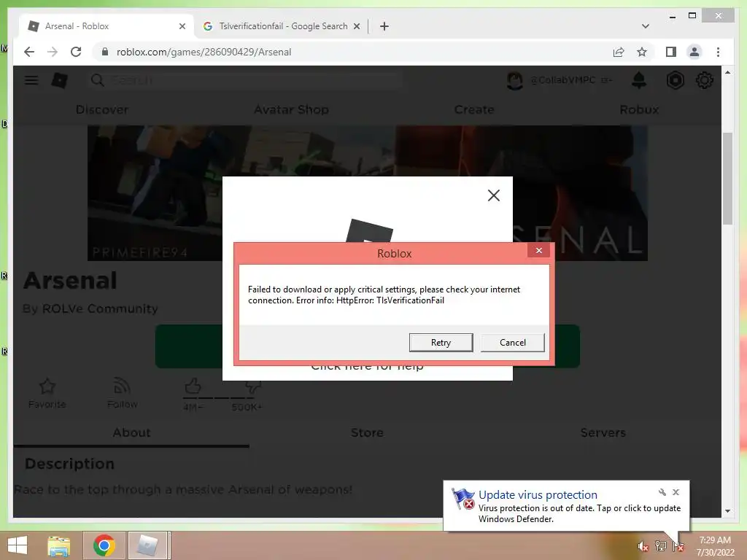Click the Roblox taskbar icon

(147, 545)
